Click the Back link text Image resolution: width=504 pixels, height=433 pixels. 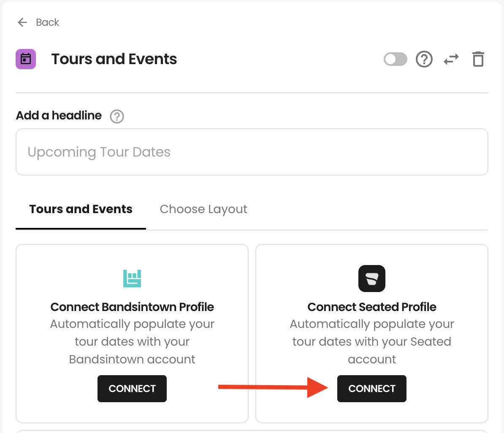tap(48, 22)
